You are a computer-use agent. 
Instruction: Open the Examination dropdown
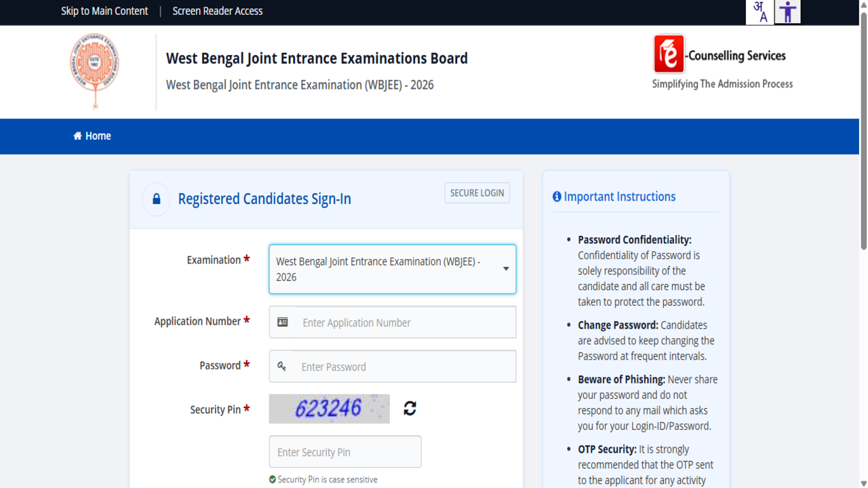click(x=392, y=269)
